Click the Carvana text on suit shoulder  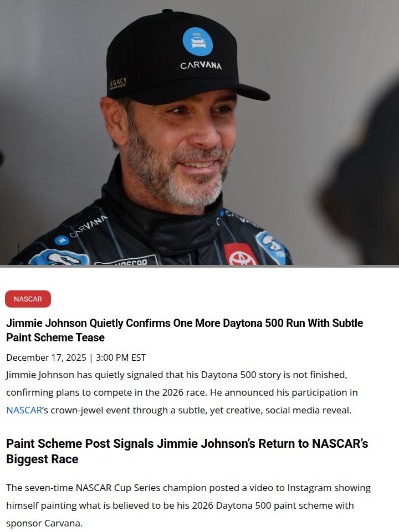click(x=89, y=226)
